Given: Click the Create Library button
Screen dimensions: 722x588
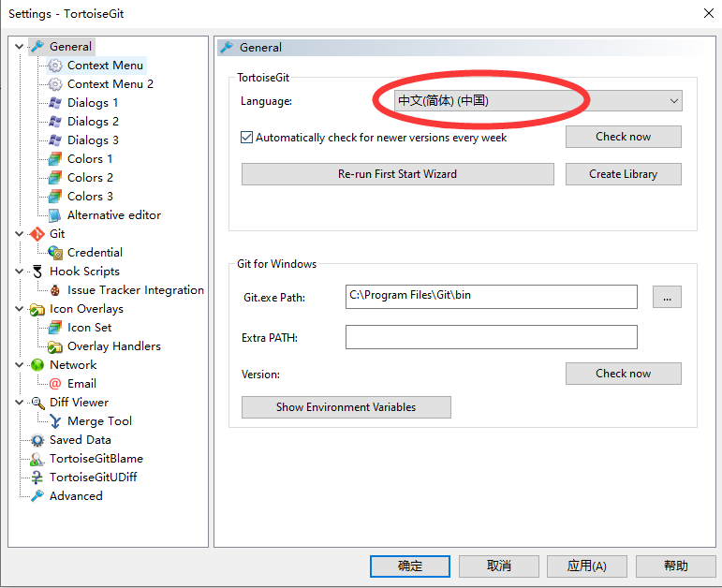Looking at the screenshot, I should (623, 174).
